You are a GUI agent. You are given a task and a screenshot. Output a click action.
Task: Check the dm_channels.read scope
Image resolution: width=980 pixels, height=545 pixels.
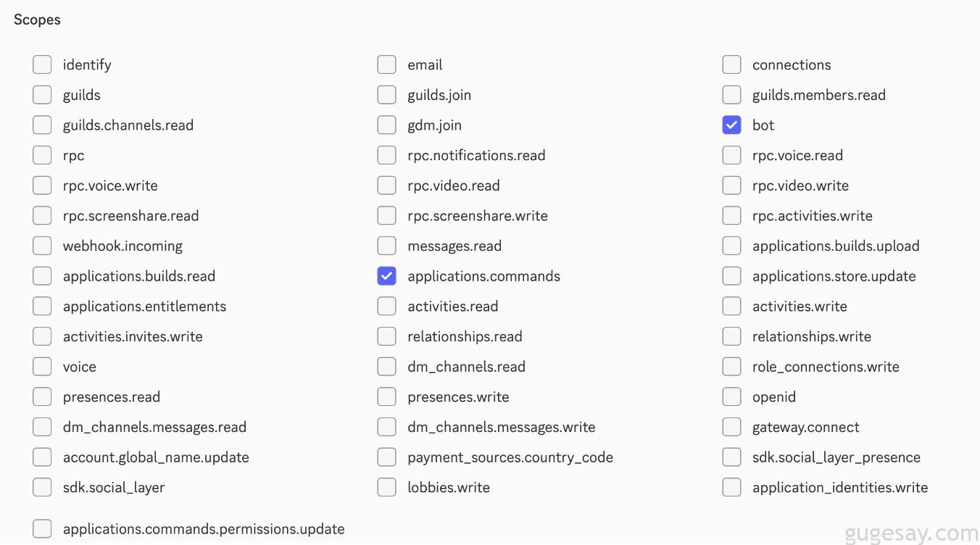386,367
